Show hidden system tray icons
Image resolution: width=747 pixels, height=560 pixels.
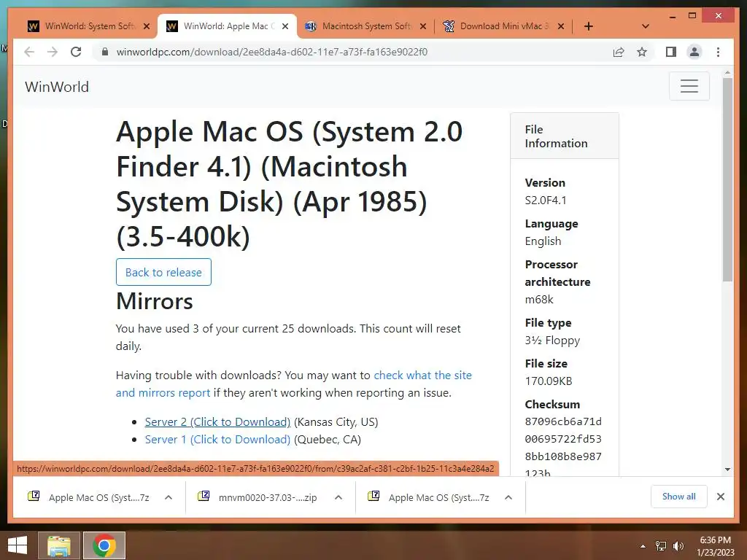[x=643, y=546]
